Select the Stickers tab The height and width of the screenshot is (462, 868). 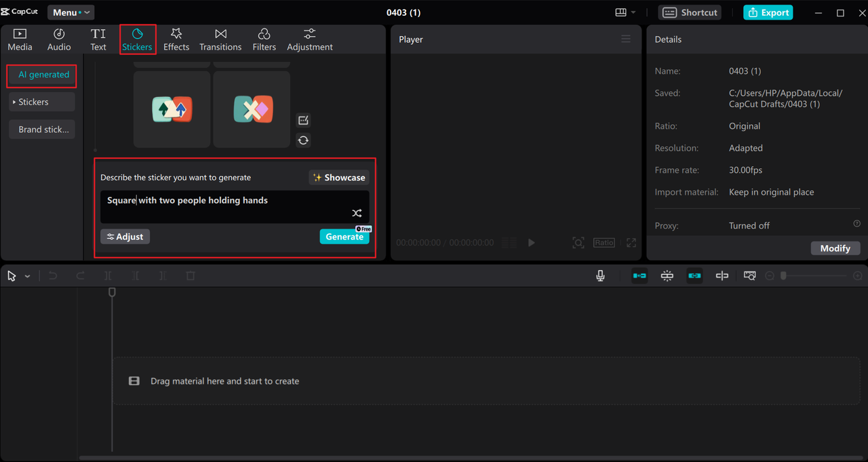[137, 39]
